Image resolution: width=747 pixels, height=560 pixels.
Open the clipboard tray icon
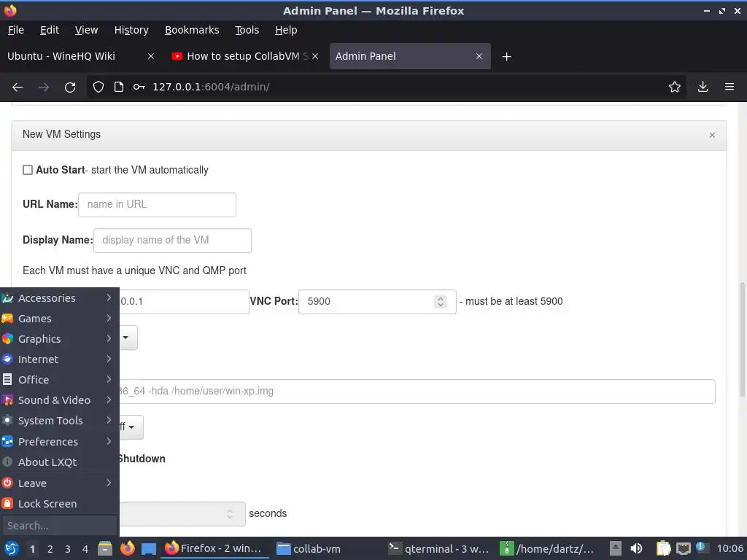click(663, 548)
